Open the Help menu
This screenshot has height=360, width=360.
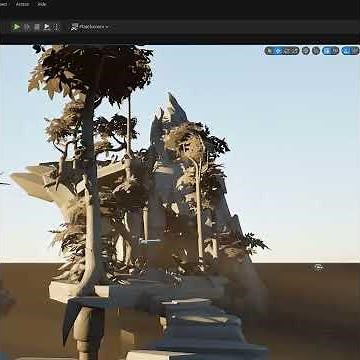[42, 4]
